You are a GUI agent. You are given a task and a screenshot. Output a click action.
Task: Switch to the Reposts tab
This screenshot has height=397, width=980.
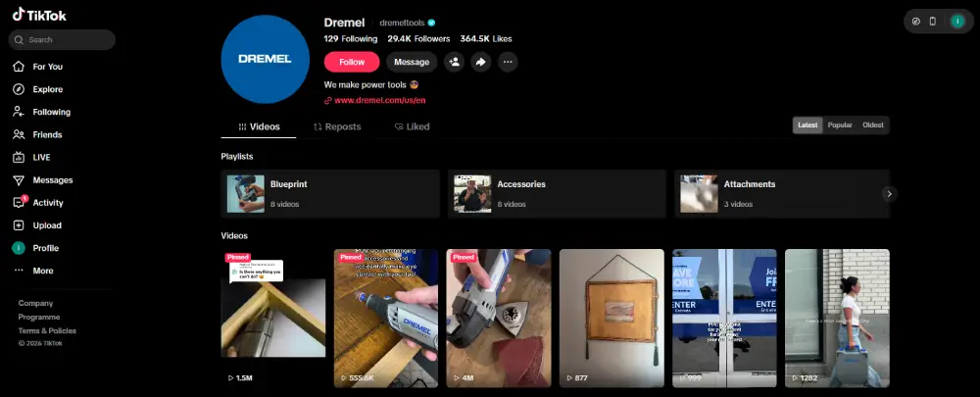[x=337, y=126]
